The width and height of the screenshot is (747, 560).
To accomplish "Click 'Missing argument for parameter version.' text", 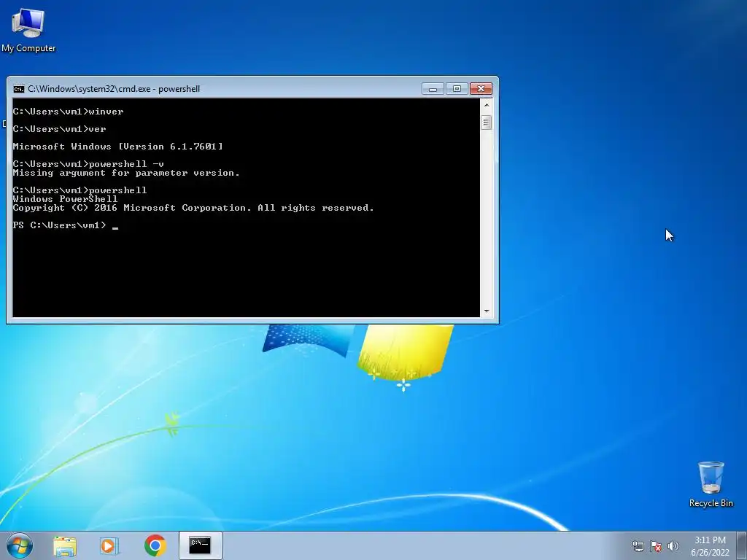I will coord(126,173).
